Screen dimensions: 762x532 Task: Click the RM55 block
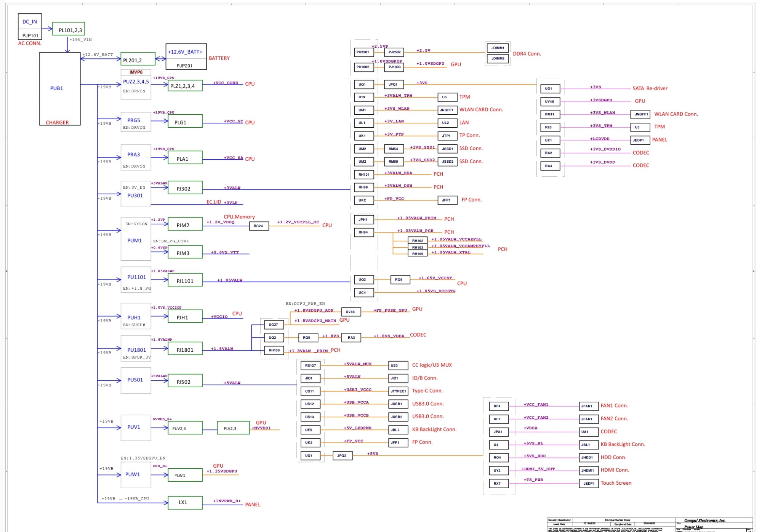click(394, 162)
